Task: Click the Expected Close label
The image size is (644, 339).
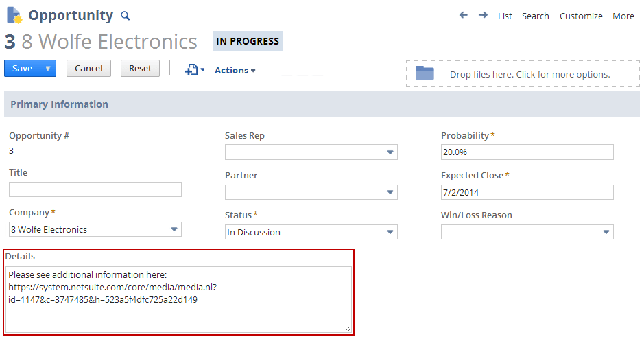Action: click(x=473, y=175)
